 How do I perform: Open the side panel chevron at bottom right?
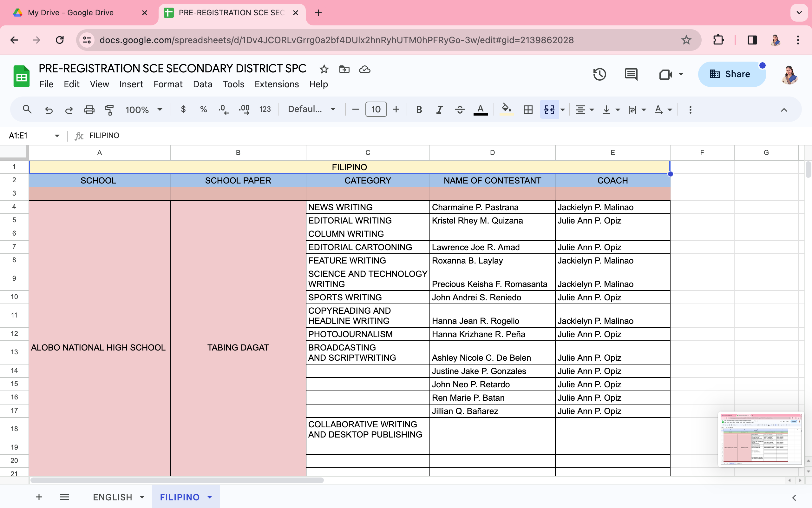point(794,498)
